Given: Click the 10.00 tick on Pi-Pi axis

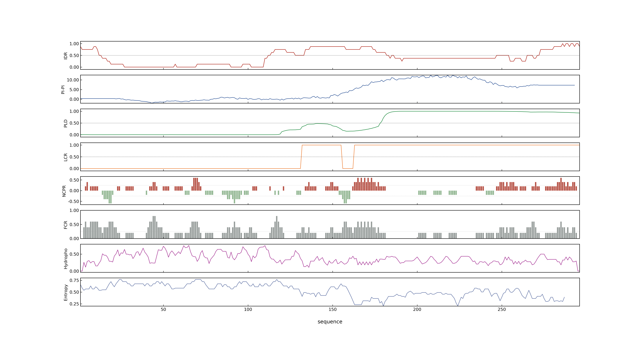Looking at the screenshot, I should [73, 80].
